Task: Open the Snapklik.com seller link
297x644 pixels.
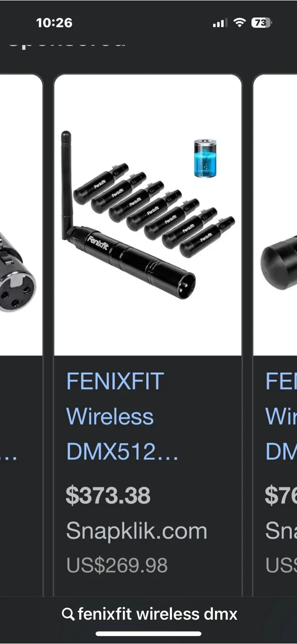Action: click(x=136, y=531)
